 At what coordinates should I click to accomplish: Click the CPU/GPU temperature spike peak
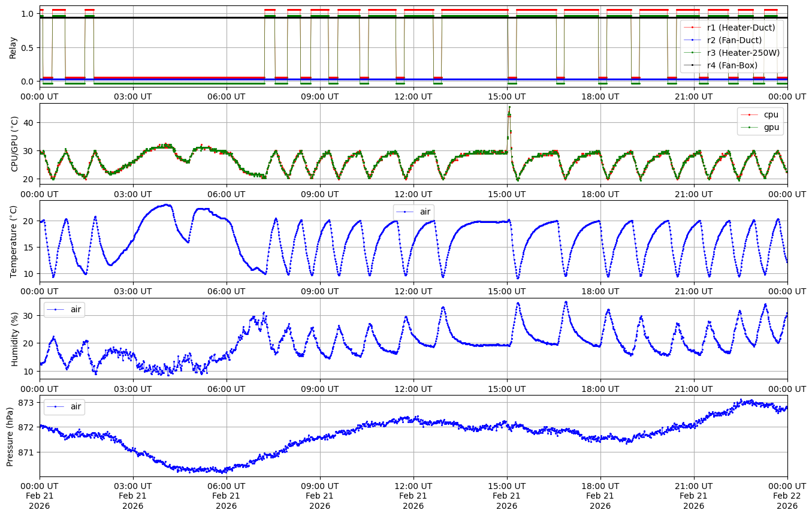point(509,107)
